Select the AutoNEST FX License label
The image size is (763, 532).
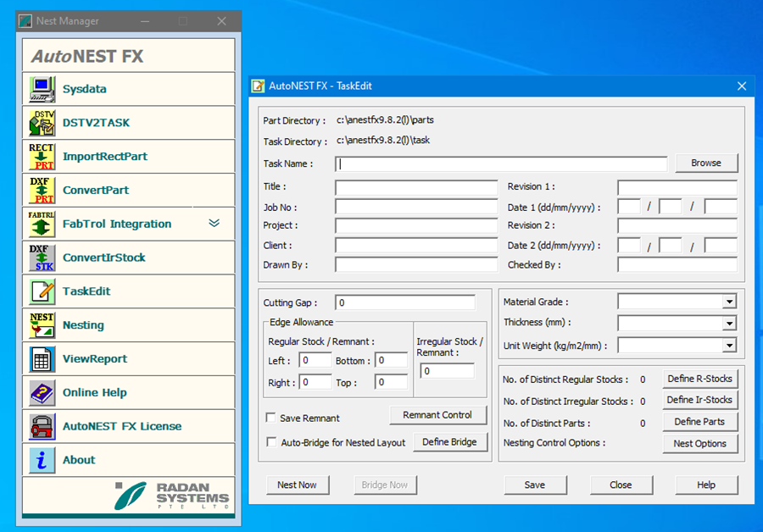pos(122,426)
